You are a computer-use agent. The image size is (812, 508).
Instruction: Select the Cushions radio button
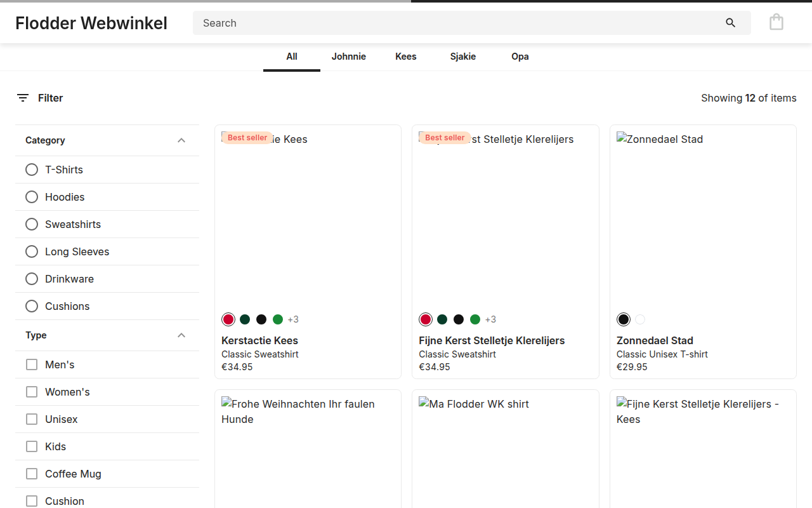[32, 306]
